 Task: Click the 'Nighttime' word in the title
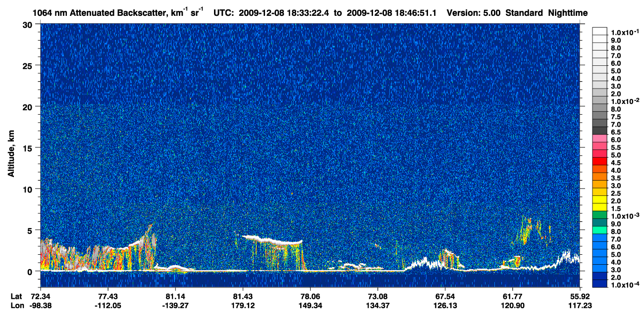(568, 12)
